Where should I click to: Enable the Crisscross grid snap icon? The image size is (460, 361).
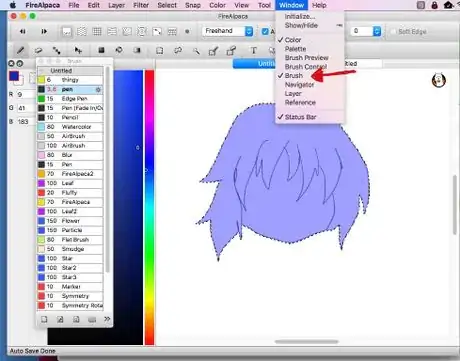pos(97,32)
